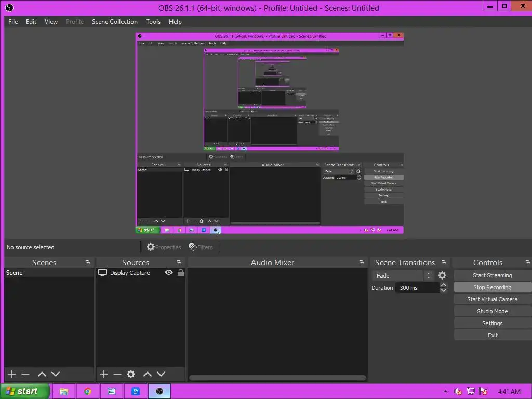
Task: Open source Filters in the toolbar
Action: [x=201, y=247]
